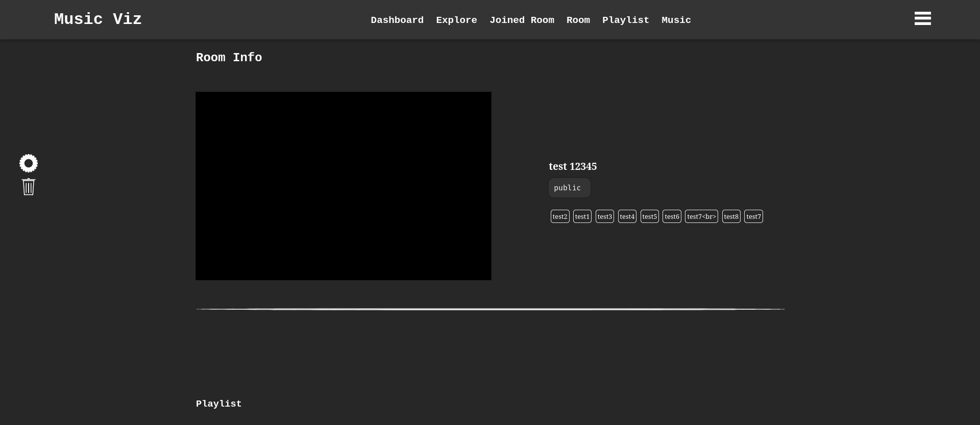Click the test2 tag
The height and width of the screenshot is (425, 980).
point(560,216)
